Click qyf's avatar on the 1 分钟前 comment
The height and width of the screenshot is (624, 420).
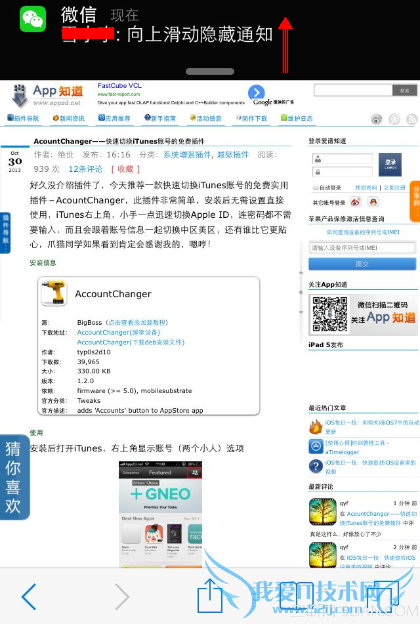tap(323, 511)
